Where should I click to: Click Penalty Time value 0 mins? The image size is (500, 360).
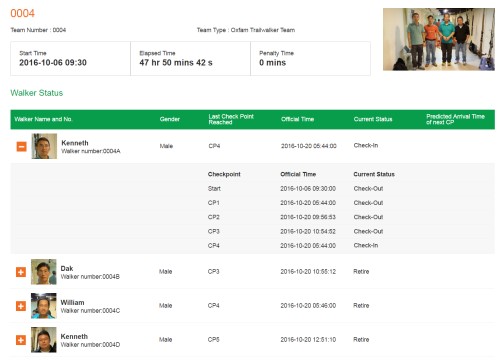tap(273, 63)
